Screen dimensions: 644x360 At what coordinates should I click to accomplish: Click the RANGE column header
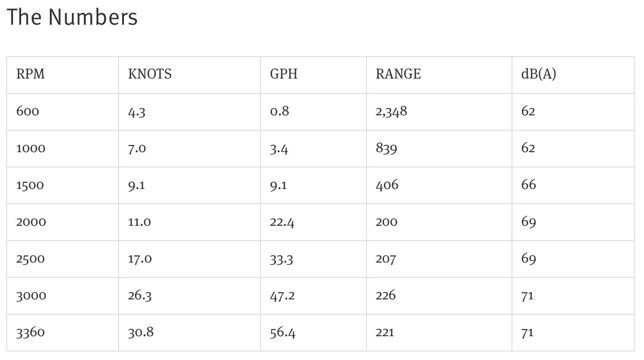coord(439,75)
